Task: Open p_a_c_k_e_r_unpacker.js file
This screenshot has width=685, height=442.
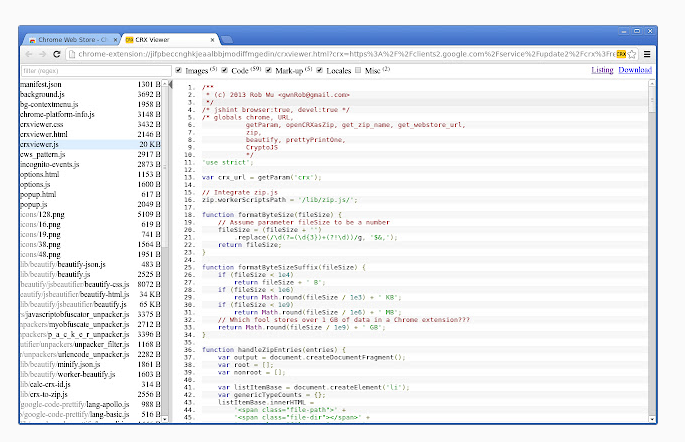Action: (x=90, y=335)
